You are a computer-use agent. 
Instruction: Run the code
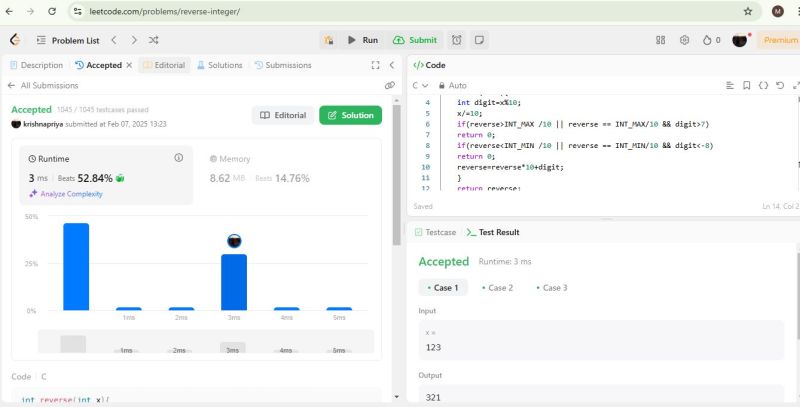(363, 40)
